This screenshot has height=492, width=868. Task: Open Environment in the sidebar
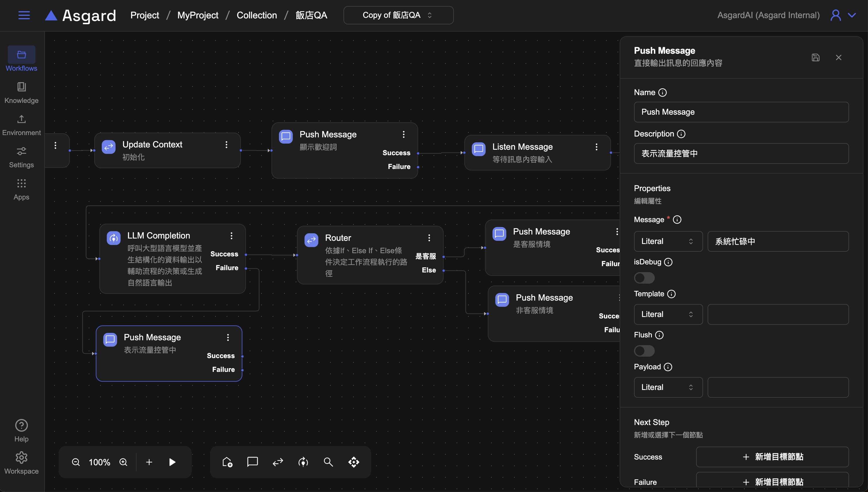click(x=21, y=125)
